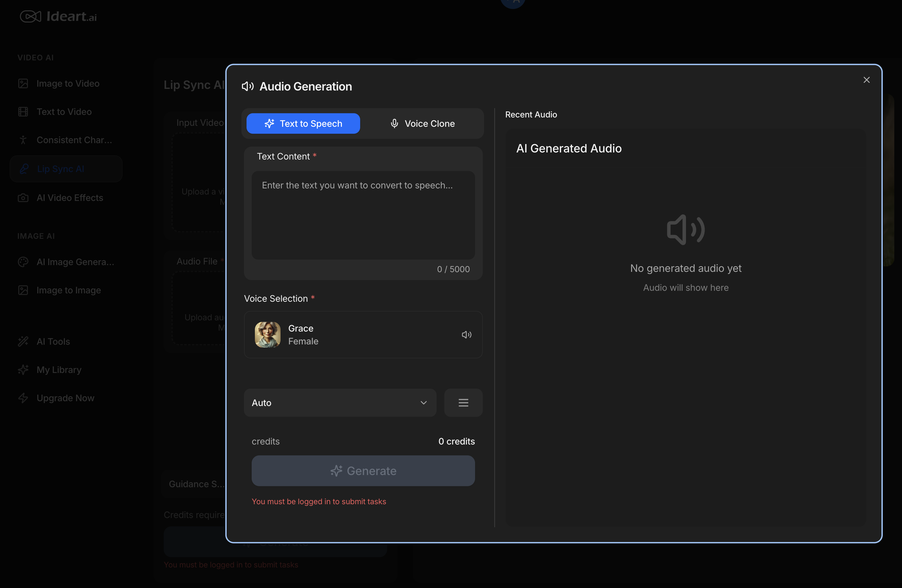Click the chevron on the Auto dropdown

424,403
